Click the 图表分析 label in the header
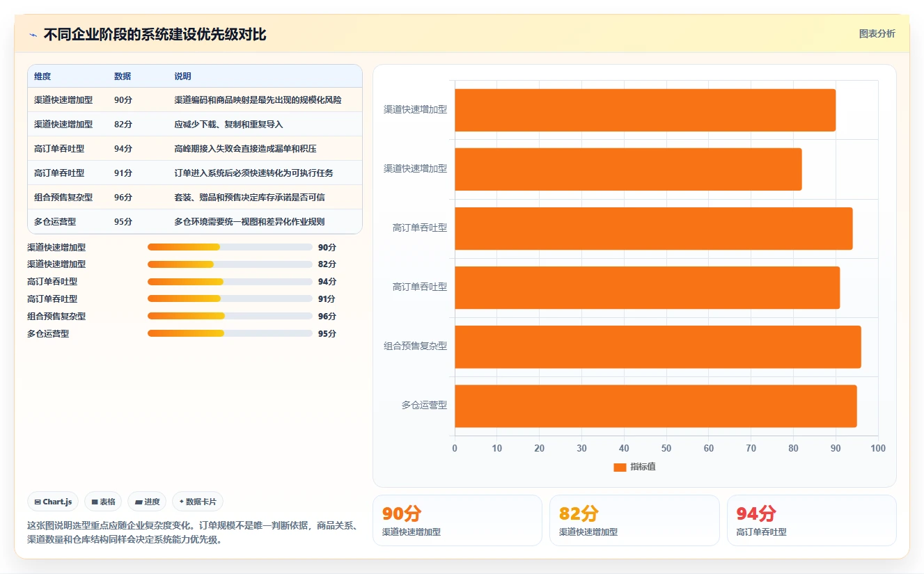 pyautogui.click(x=877, y=34)
